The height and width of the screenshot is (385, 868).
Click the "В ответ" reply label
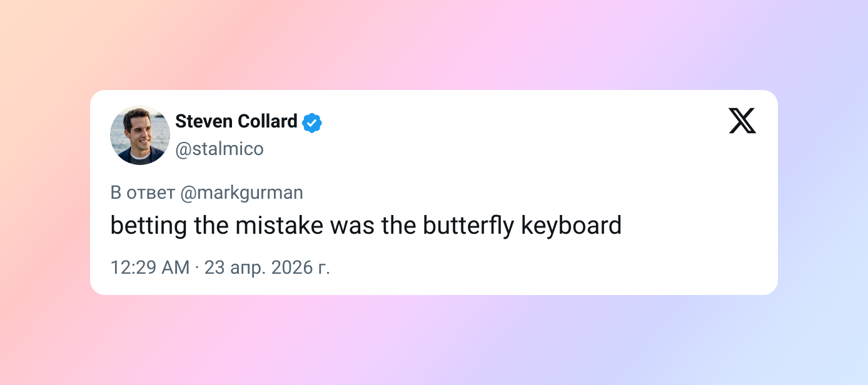point(142,192)
